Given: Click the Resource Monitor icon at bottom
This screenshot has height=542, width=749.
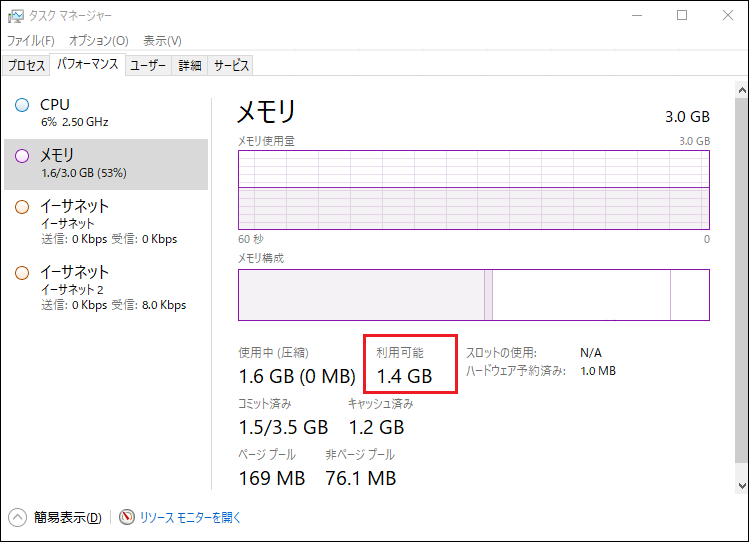Looking at the screenshot, I should 127,517.
